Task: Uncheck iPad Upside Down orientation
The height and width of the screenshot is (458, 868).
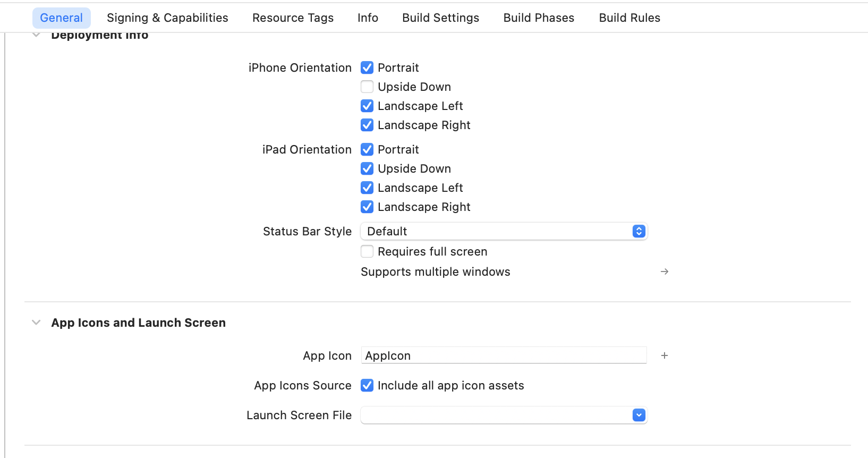Action: coord(367,168)
